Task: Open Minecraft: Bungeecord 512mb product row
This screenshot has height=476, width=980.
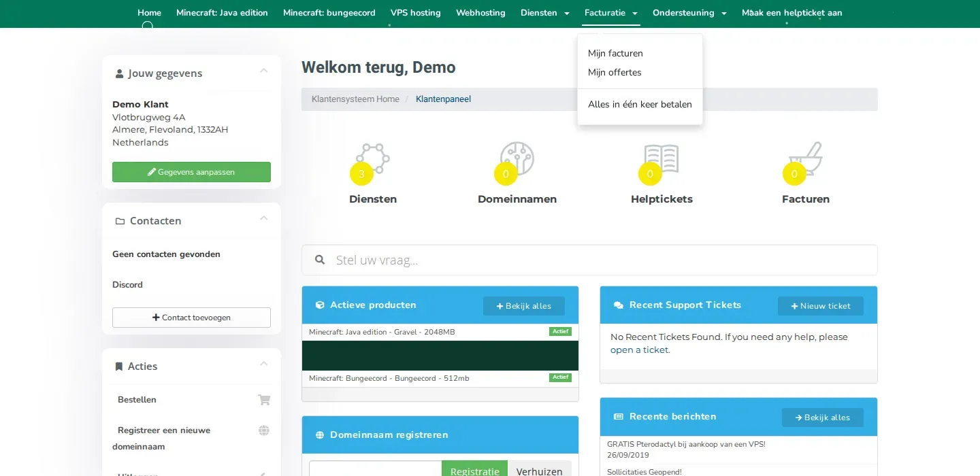Action: coord(440,379)
